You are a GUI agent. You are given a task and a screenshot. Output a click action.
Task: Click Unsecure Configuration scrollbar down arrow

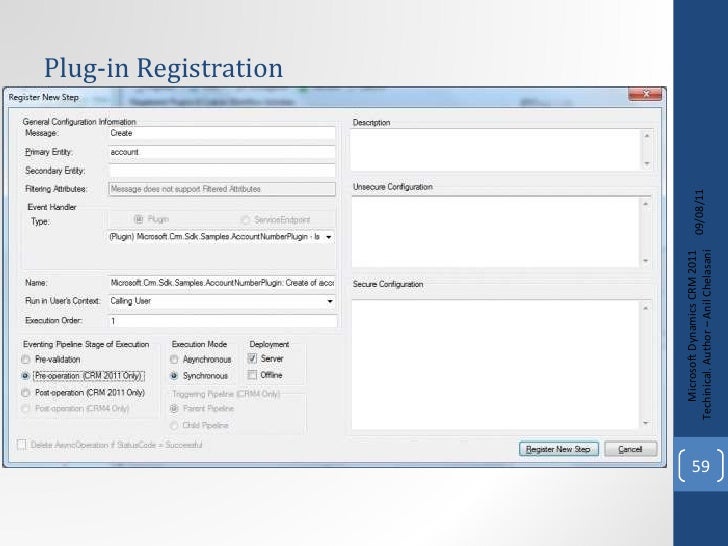645,261
